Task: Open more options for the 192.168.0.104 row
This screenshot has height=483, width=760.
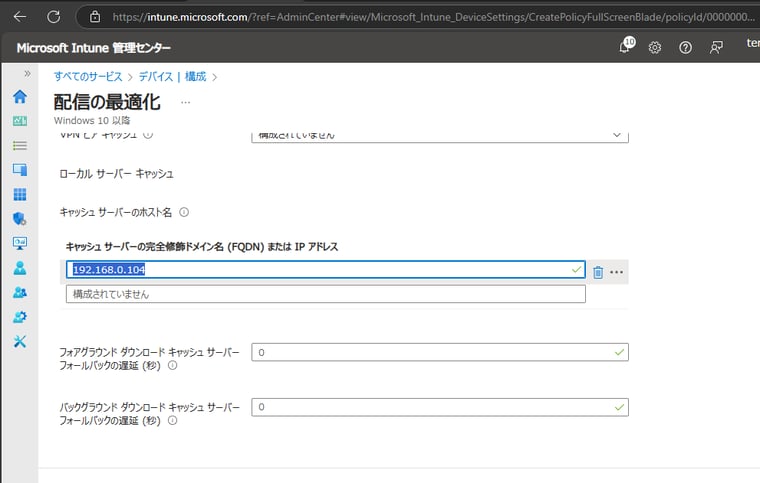Action: click(x=617, y=272)
